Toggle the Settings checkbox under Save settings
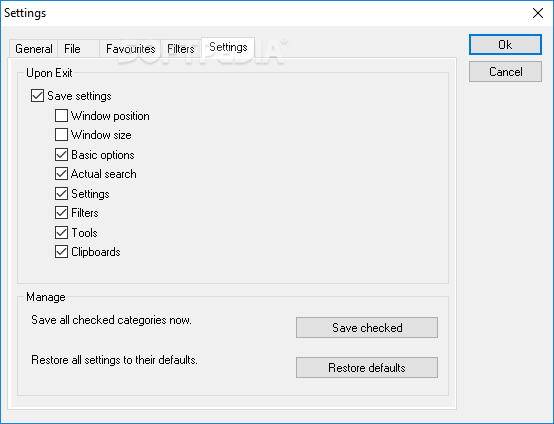 pyautogui.click(x=61, y=193)
